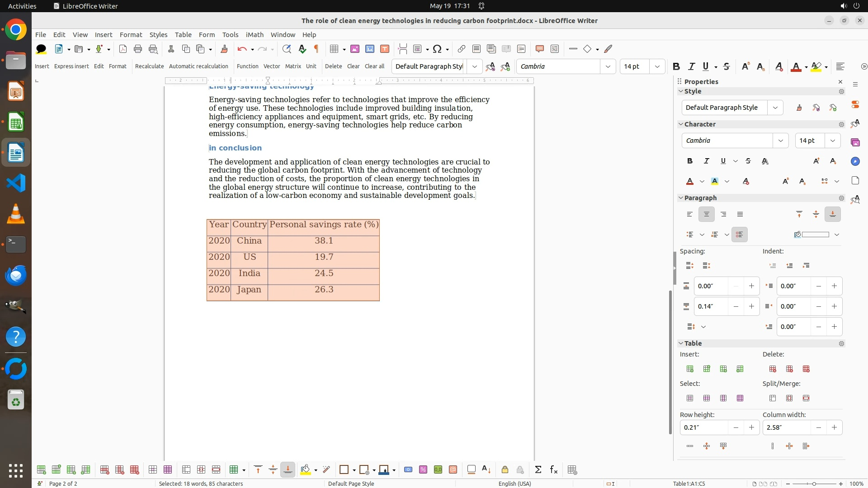Open the iMath menu
Viewport: 868px width, 488px height.
click(255, 34)
